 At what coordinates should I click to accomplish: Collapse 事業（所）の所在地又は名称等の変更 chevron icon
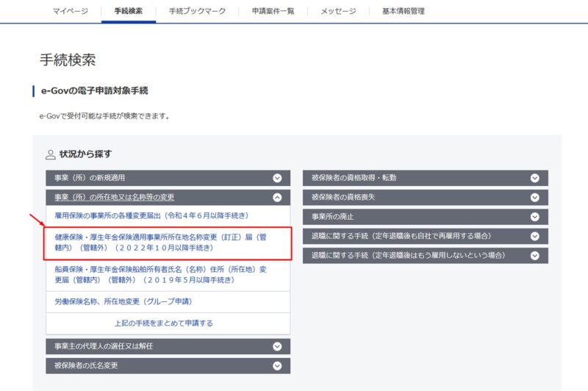277,197
